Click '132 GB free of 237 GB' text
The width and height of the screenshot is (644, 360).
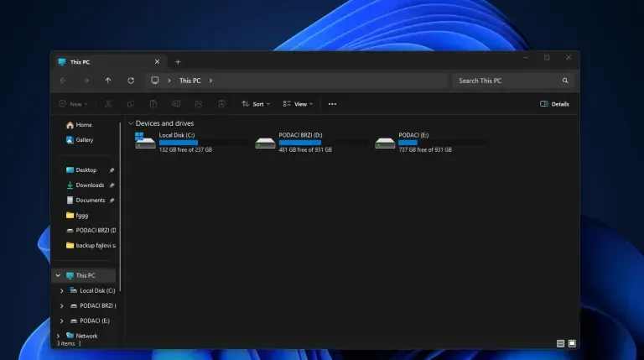(185, 150)
